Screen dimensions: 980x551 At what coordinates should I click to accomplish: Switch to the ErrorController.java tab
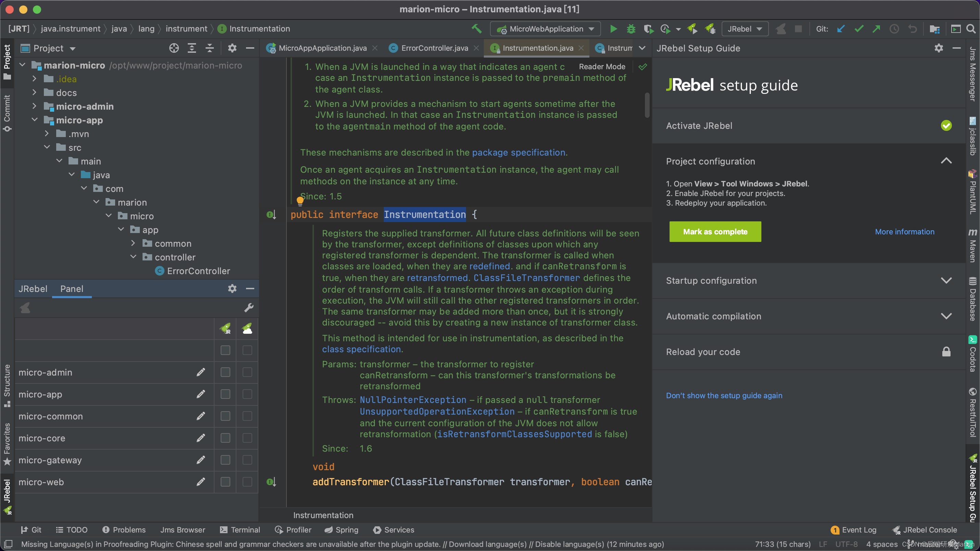click(x=434, y=48)
